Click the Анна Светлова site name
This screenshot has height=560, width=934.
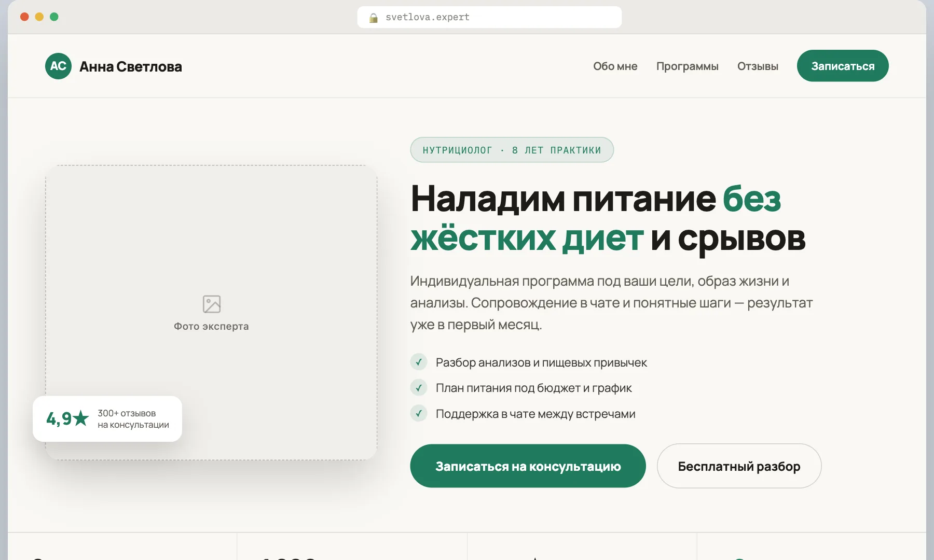tap(131, 66)
